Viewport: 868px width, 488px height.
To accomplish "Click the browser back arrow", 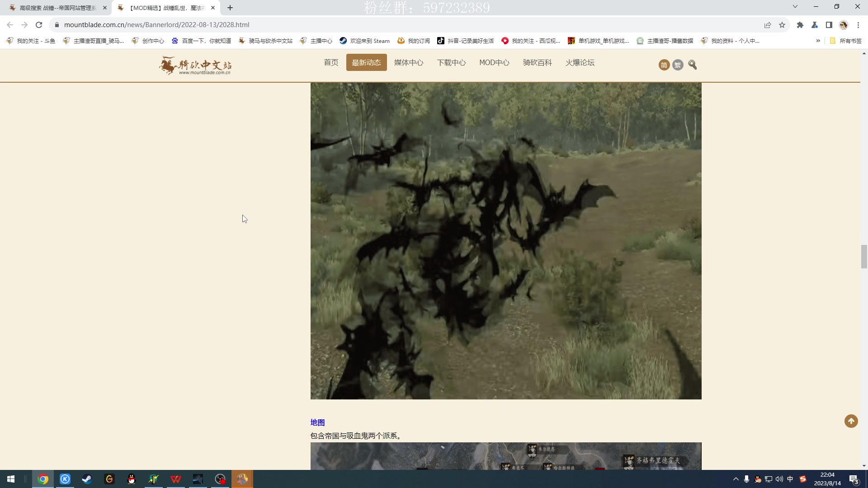I will 10,25.
